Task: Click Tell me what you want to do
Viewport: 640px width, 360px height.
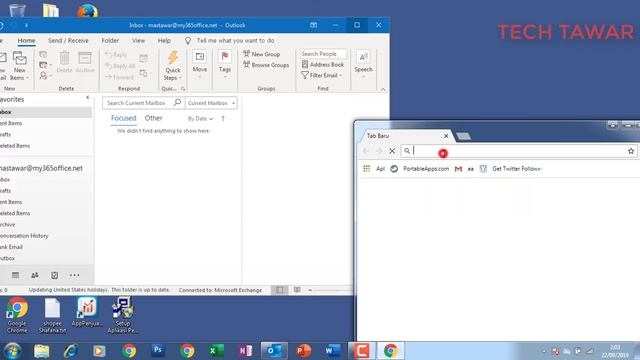Action: click(x=235, y=40)
